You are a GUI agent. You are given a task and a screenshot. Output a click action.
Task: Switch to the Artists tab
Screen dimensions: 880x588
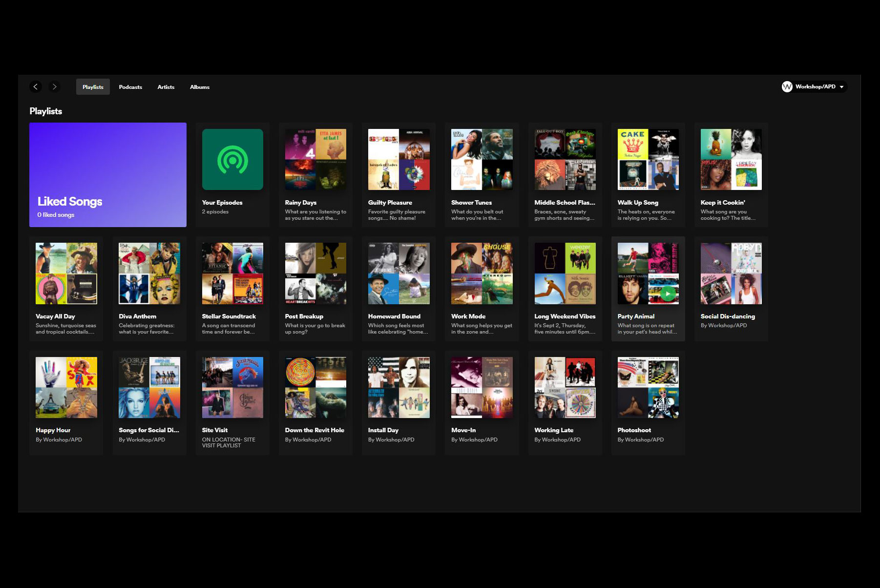[166, 87]
